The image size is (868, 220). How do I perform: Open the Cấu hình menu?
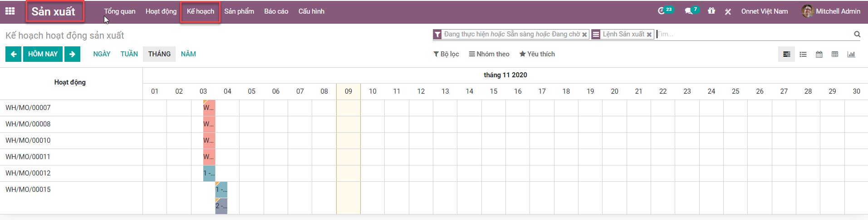[x=311, y=11]
